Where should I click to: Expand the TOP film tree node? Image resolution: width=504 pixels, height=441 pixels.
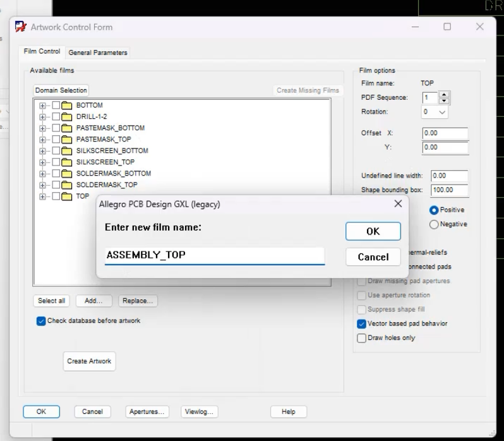[42, 196]
